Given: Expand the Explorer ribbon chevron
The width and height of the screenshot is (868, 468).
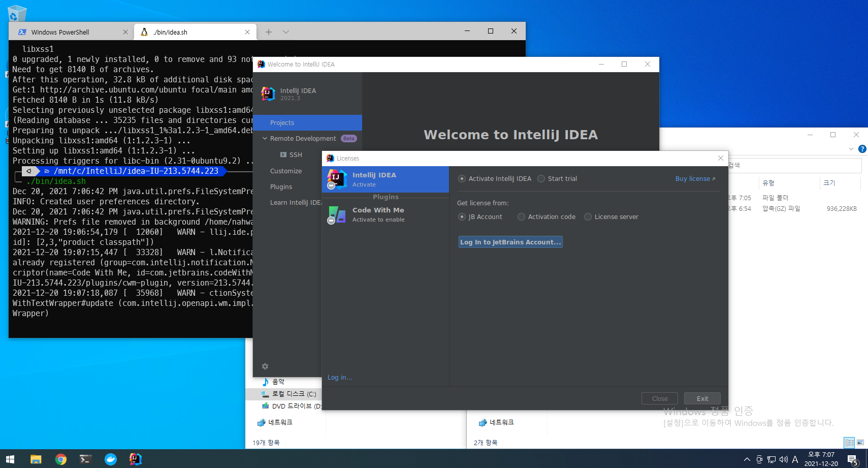Looking at the screenshot, I should click(851, 149).
